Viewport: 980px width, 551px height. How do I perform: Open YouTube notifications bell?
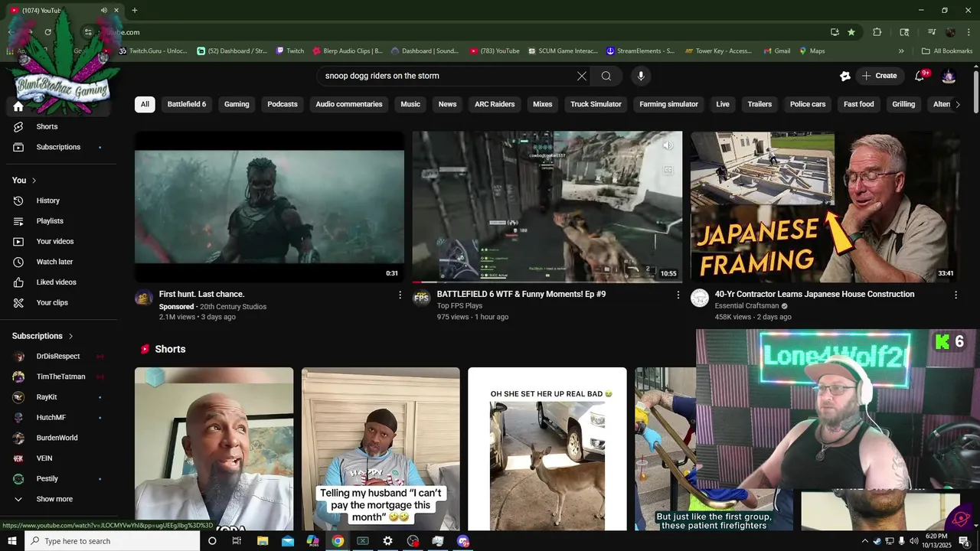point(921,76)
